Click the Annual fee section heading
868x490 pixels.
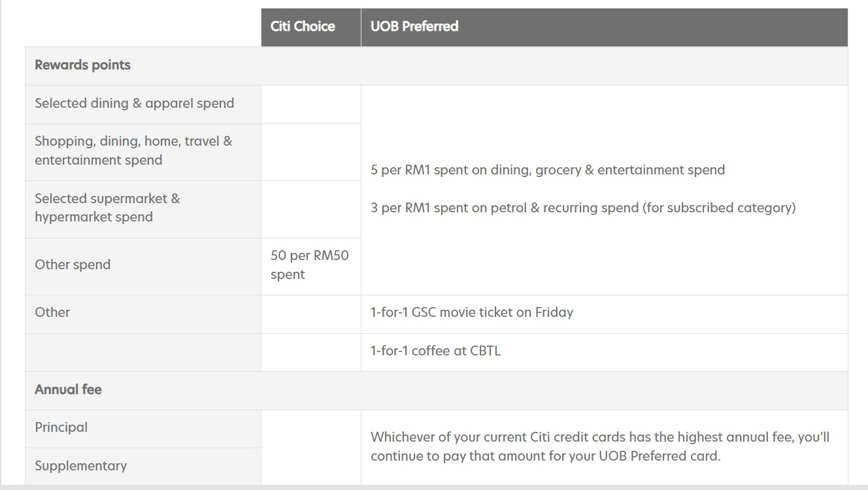68,389
